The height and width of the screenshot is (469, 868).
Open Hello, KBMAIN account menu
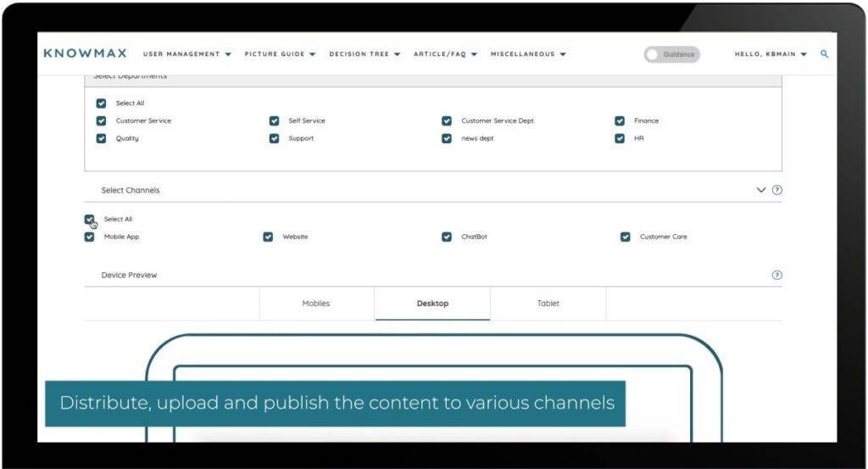[x=771, y=54]
